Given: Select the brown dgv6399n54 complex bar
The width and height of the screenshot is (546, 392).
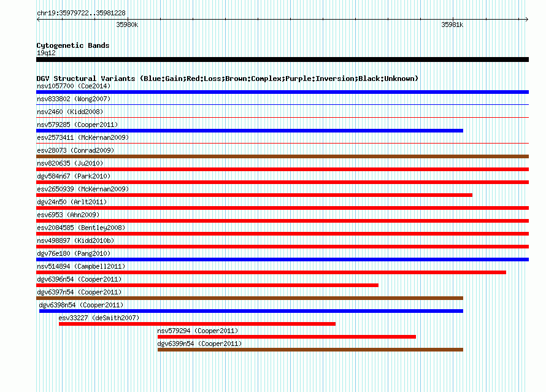Looking at the screenshot, I should 310,350.
